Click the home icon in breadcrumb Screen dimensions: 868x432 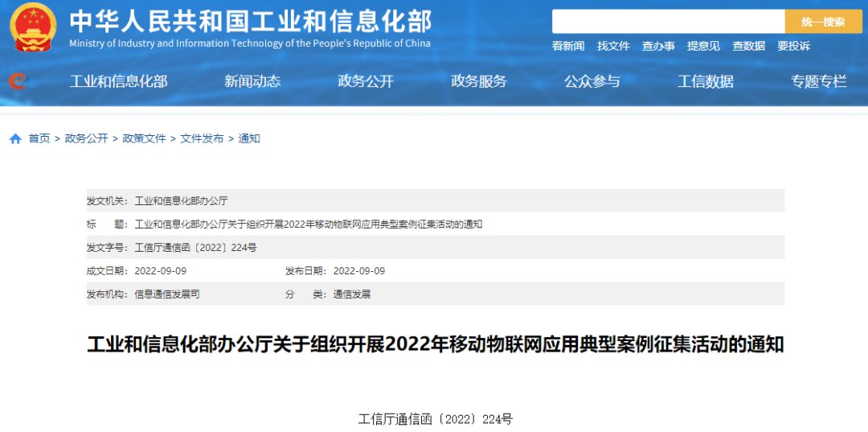click(15, 139)
